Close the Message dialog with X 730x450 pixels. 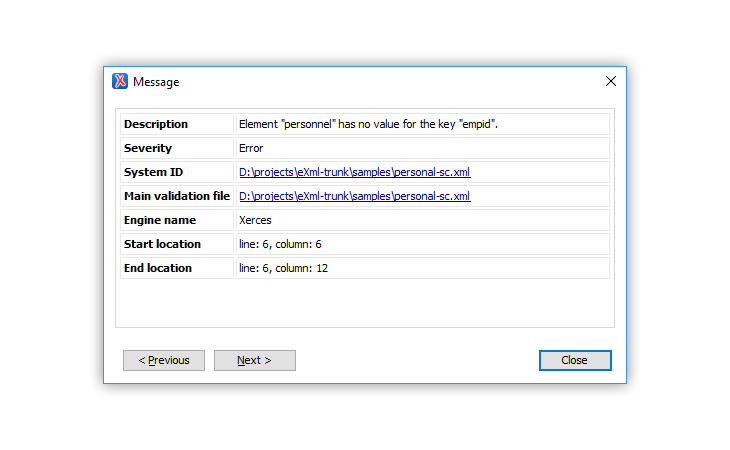point(610,81)
